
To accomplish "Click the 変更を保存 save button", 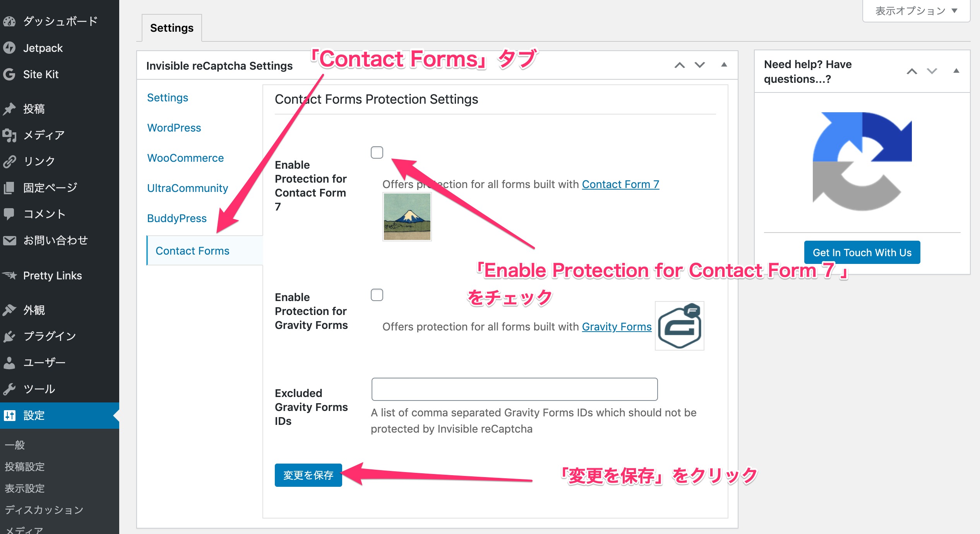I will coord(308,475).
